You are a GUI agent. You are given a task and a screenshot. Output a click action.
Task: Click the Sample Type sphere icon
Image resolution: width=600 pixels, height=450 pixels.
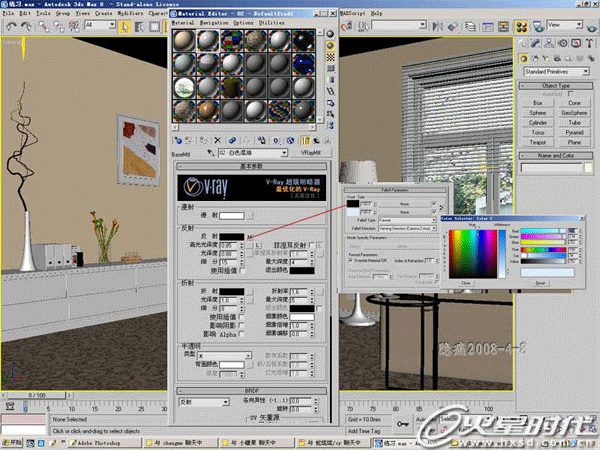click(330, 34)
